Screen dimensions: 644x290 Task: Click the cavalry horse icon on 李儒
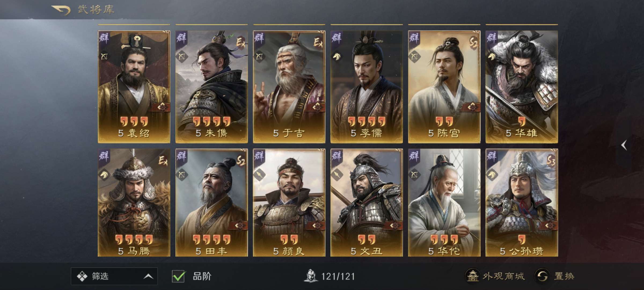point(337,56)
